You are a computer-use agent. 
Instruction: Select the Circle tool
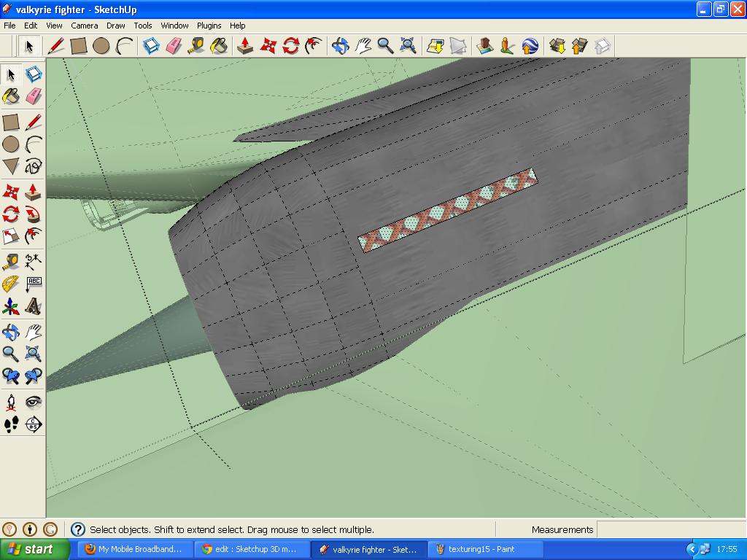(10, 145)
